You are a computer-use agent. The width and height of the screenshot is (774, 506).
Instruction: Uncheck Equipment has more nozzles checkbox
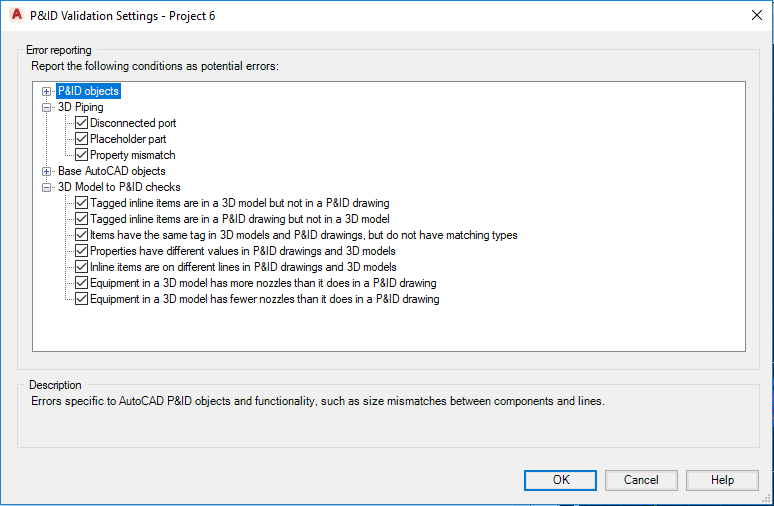pos(82,283)
